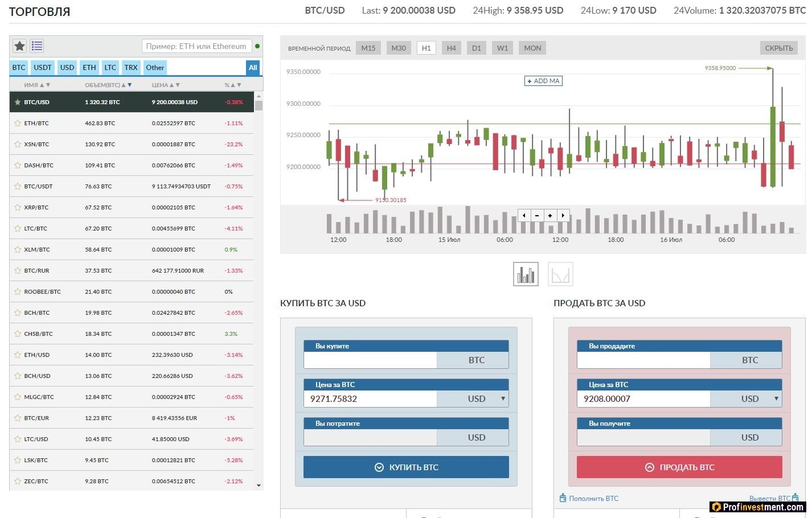Star the LSK/BTC pair

tap(18, 460)
